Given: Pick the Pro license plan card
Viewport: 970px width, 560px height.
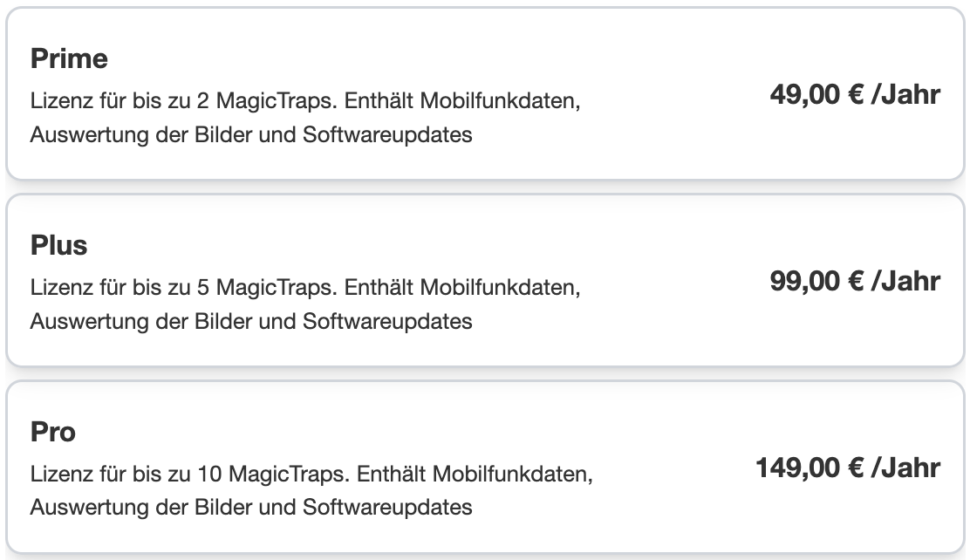Looking at the screenshot, I should 485,467.
